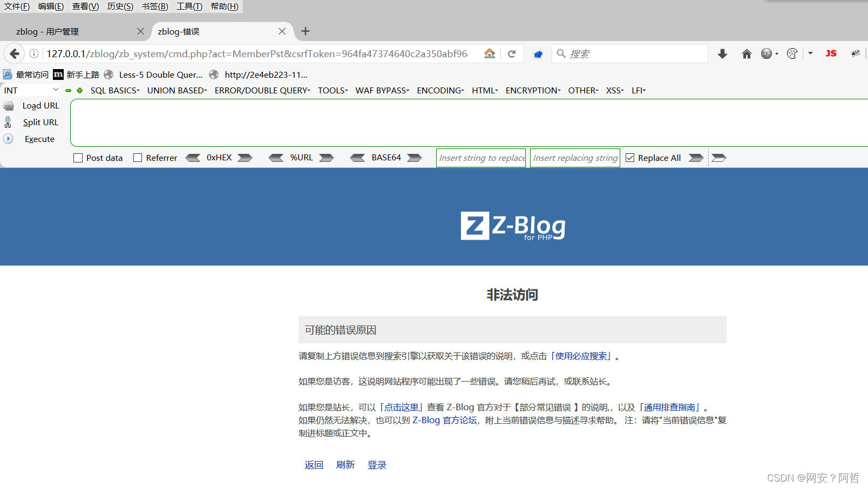Uncheck the Replace All checkbox
The width and height of the screenshot is (868, 488).
(x=630, y=158)
